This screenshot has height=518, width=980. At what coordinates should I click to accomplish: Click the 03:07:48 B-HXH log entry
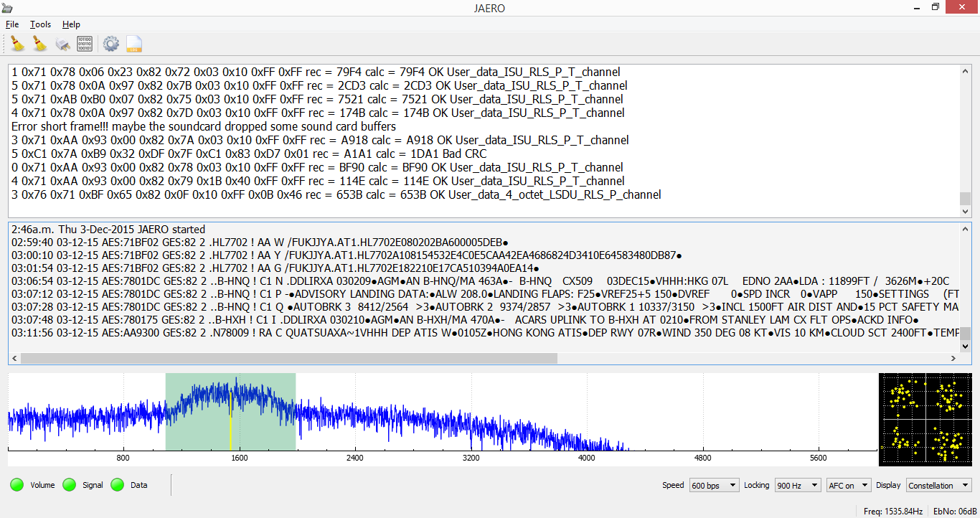point(466,319)
